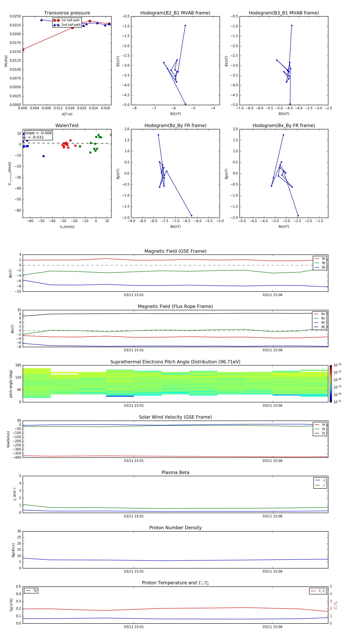The image size is (351, 644).
Task: Click 'Solar Wind Velocity (GSE Frame)' title
Action: point(175,417)
